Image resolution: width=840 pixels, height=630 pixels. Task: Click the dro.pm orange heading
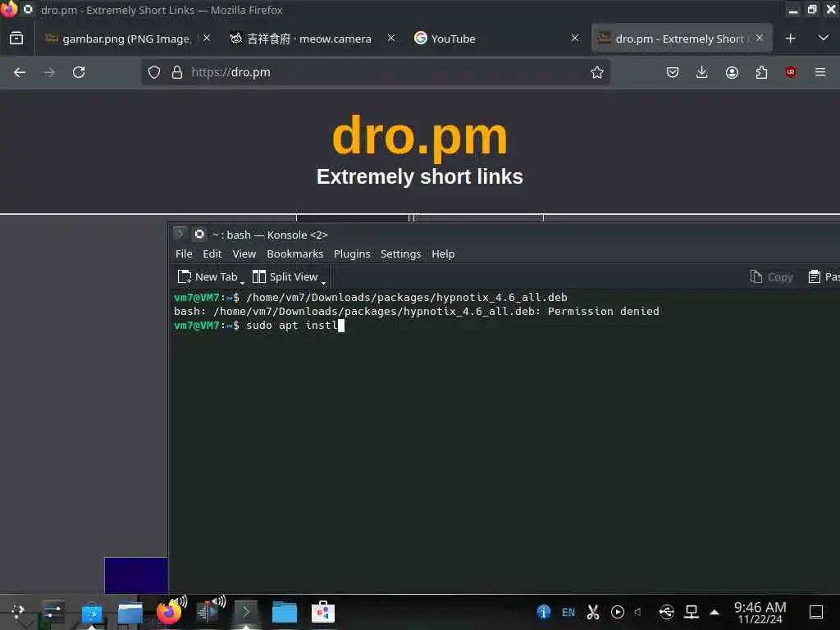pyautogui.click(x=419, y=137)
